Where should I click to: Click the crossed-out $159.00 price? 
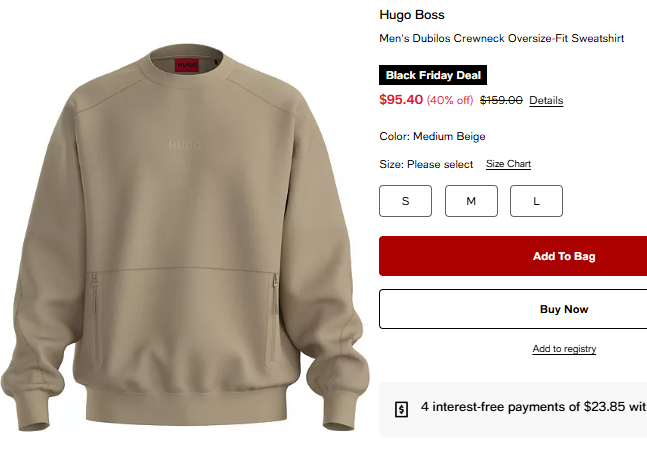501,100
